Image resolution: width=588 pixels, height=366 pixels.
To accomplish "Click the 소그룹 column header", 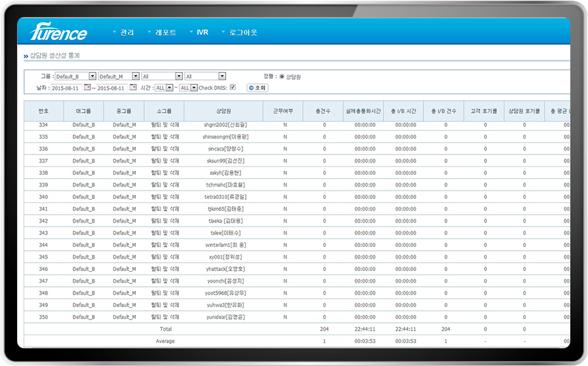I will [164, 111].
